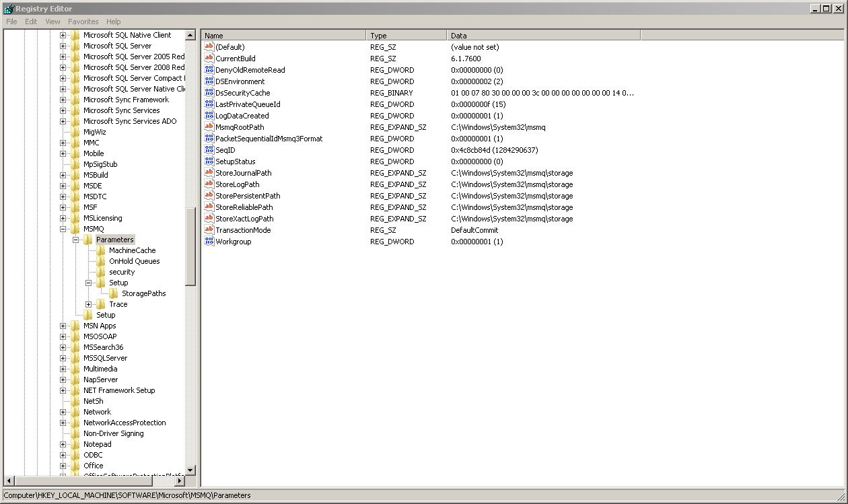
Task: Click the folder icon of OnHold Queues
Action: point(101,261)
